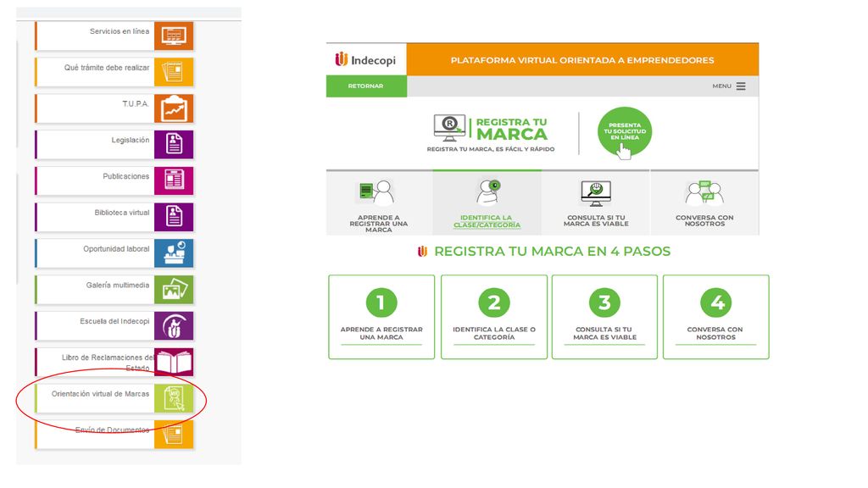Go to the Publicaciones sidebar link
868x488 pixels.
click(125, 176)
